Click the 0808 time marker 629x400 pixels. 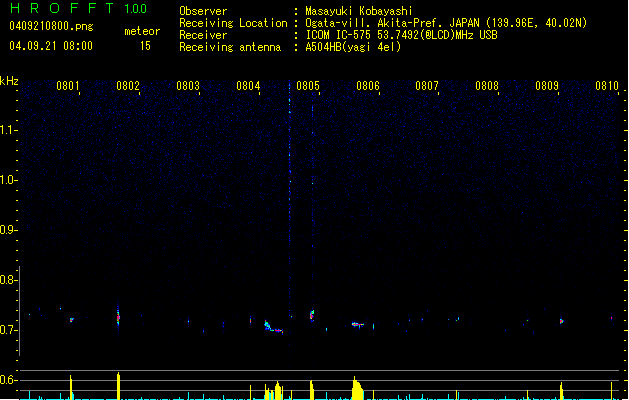tap(487, 86)
